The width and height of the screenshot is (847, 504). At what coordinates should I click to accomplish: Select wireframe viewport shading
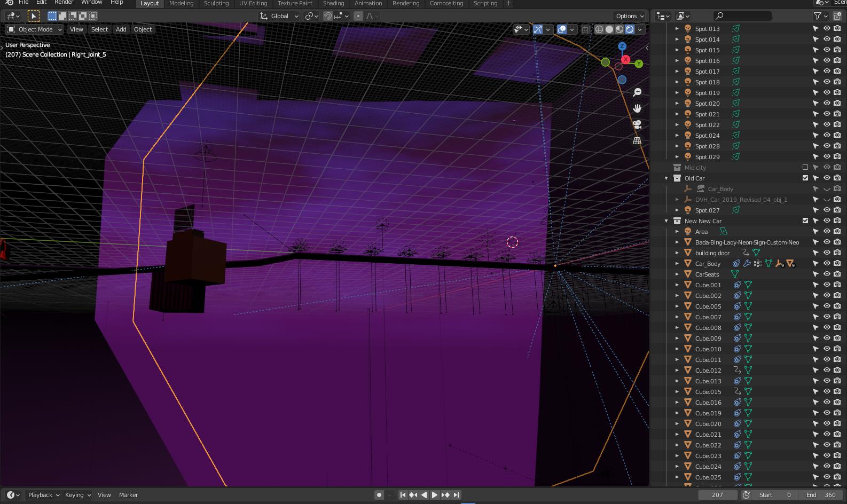tap(599, 29)
